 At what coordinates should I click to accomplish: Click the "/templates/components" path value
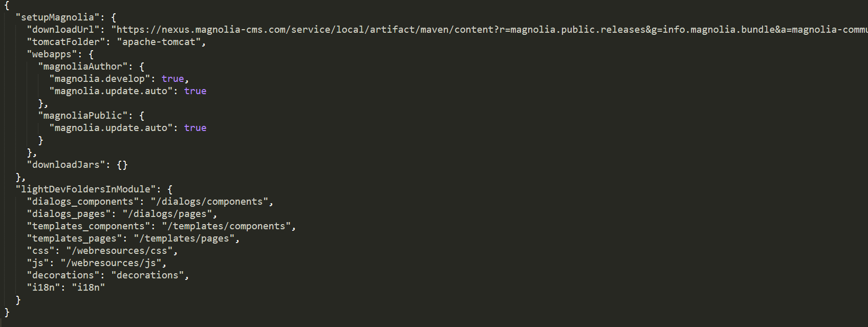(226, 226)
